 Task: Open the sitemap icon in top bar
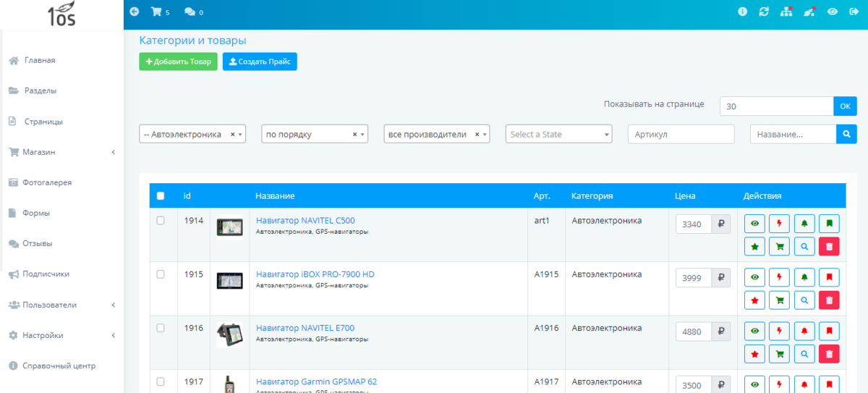coord(787,12)
